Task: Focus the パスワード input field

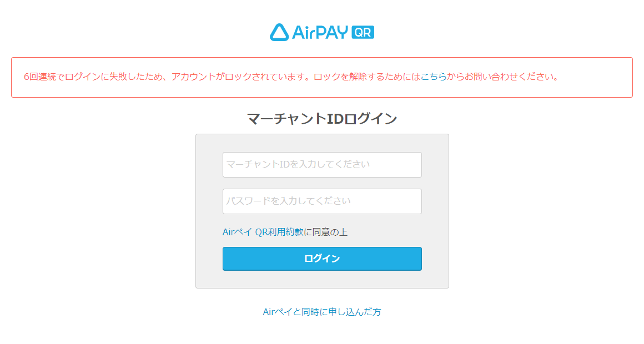Action: pos(322,201)
